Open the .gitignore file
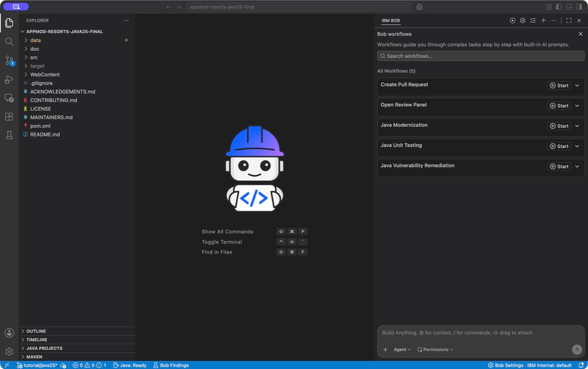The height and width of the screenshot is (369, 588). (x=77, y=83)
